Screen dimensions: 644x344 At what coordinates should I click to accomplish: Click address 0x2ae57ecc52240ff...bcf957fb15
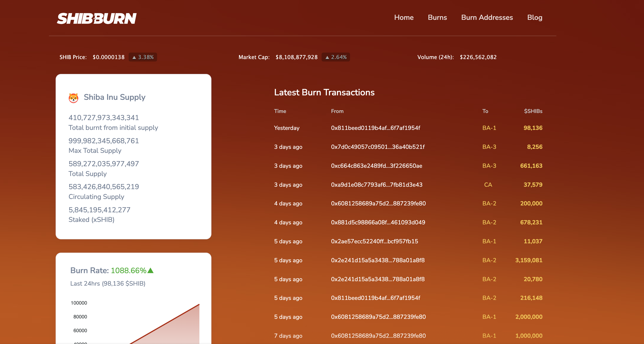tap(374, 241)
